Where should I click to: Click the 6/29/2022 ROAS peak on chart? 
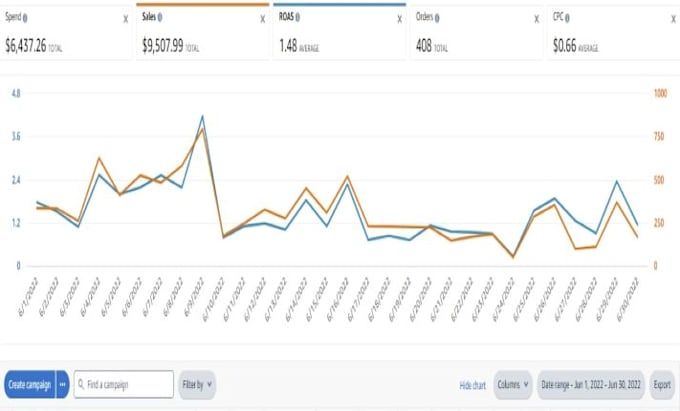(x=617, y=181)
